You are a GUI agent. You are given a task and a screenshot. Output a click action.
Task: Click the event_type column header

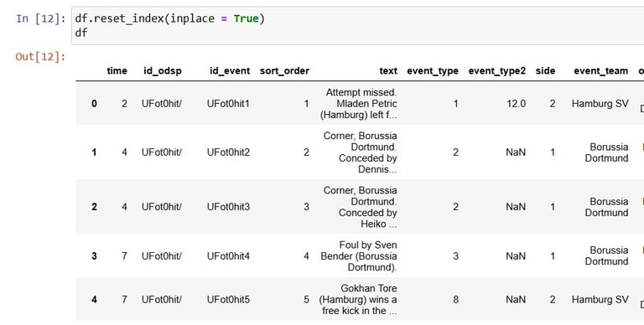pyautogui.click(x=433, y=70)
